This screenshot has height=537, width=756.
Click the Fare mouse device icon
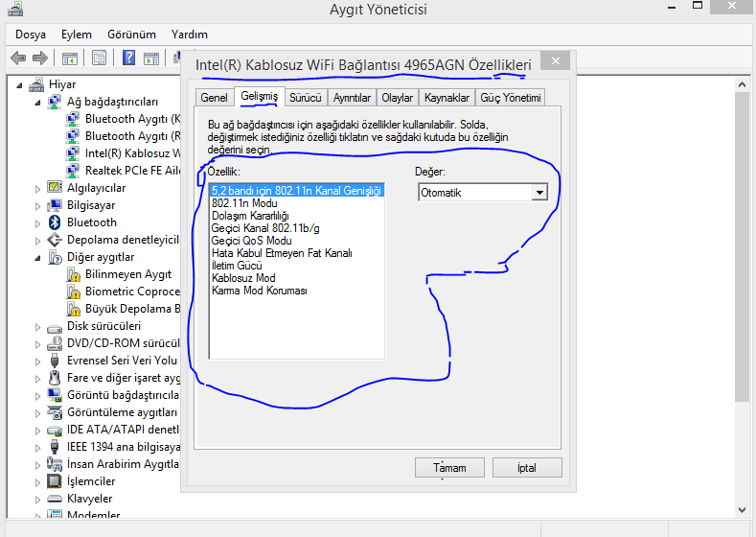(55, 378)
